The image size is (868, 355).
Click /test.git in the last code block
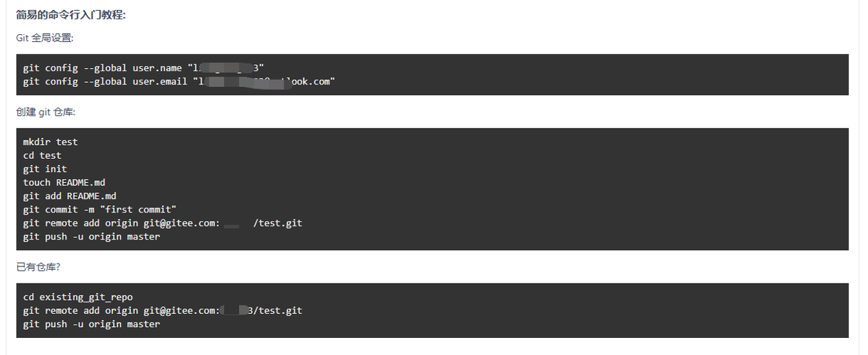click(277, 311)
